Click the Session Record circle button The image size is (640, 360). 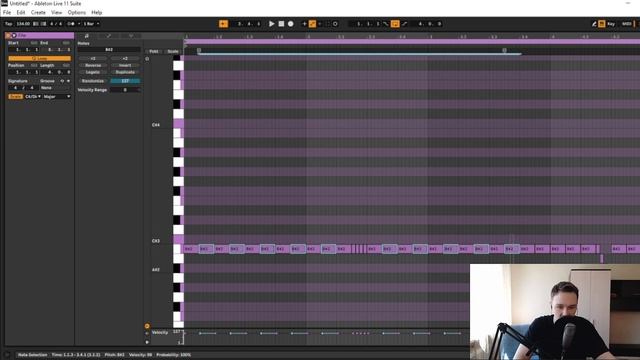(335, 24)
